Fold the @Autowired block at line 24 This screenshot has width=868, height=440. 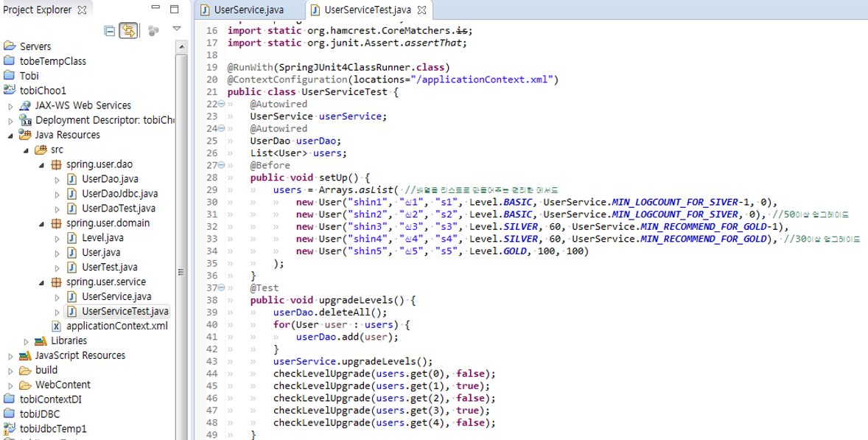pos(222,128)
